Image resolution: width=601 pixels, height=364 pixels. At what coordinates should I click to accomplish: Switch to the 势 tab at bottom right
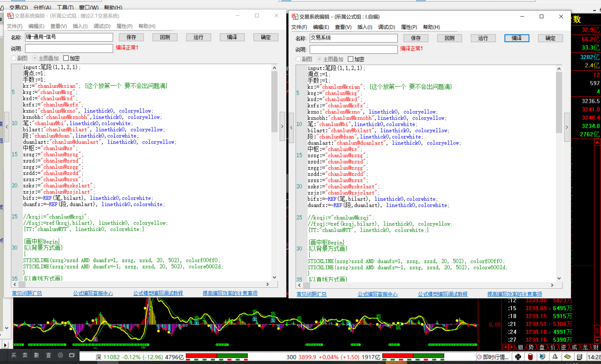531,347
